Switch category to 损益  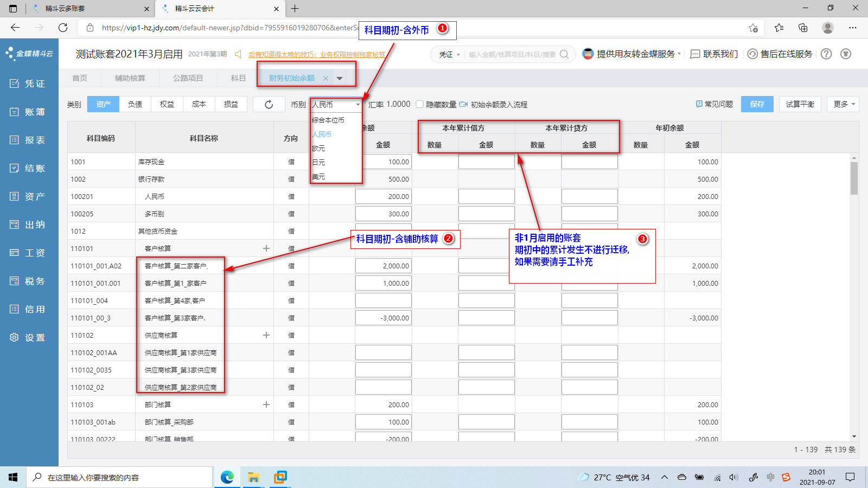pos(231,104)
